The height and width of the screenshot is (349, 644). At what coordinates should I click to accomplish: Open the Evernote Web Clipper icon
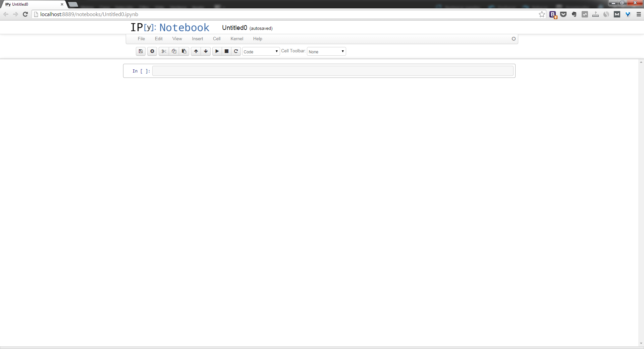pos(574,14)
